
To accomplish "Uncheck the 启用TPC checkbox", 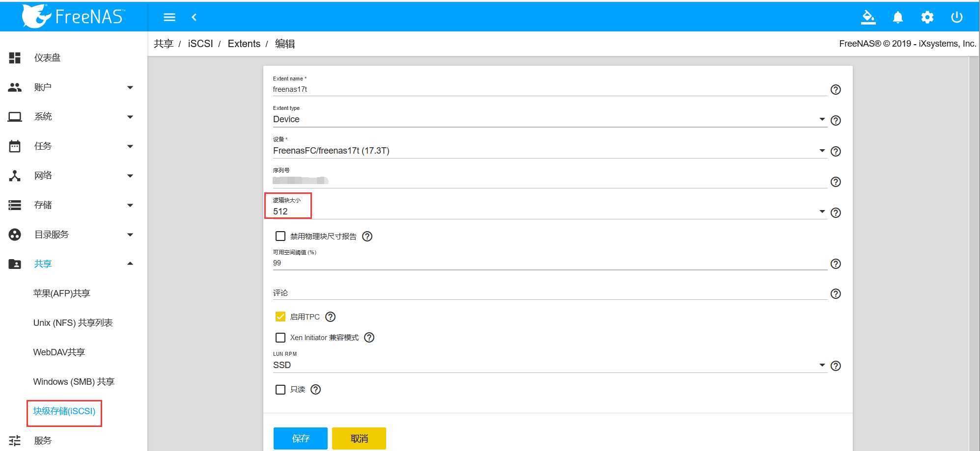I will tap(280, 317).
